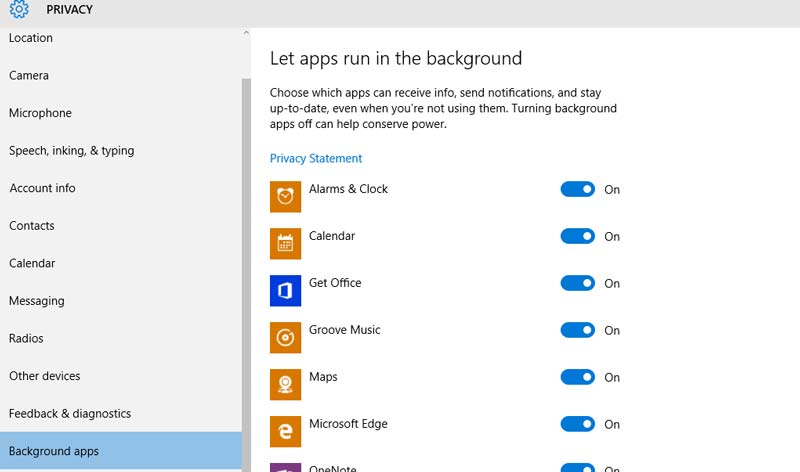Image resolution: width=800 pixels, height=472 pixels.
Task: Click the Groove Music app icon
Action: (285, 337)
